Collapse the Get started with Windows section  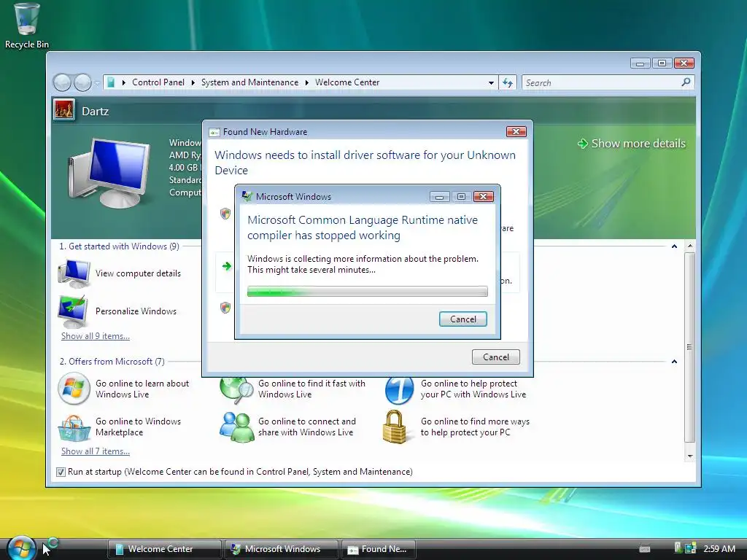coord(674,246)
